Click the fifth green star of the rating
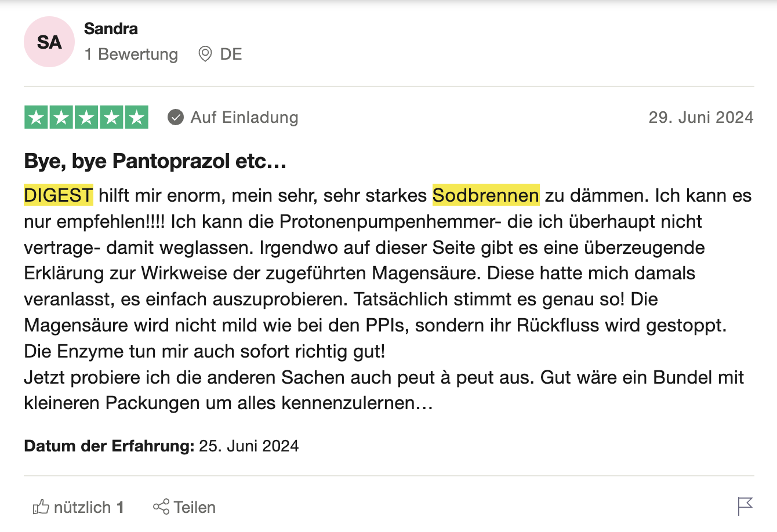Image resolution: width=777 pixels, height=532 pixels. click(136, 118)
